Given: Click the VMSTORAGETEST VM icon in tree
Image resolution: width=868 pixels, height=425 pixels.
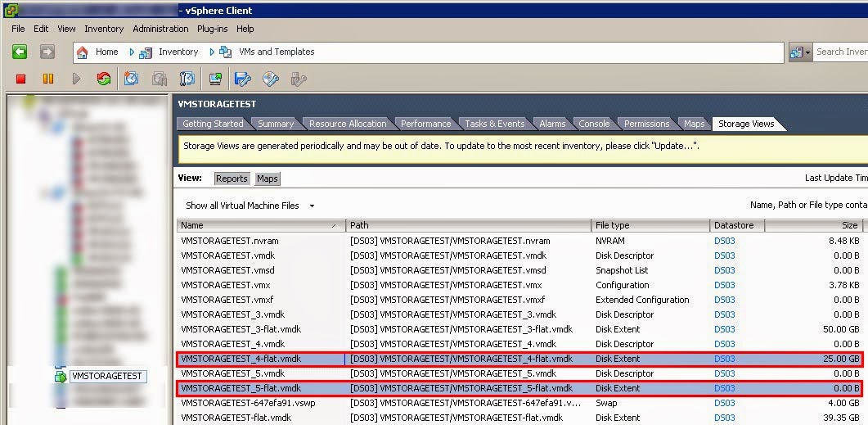Looking at the screenshot, I should (60, 376).
